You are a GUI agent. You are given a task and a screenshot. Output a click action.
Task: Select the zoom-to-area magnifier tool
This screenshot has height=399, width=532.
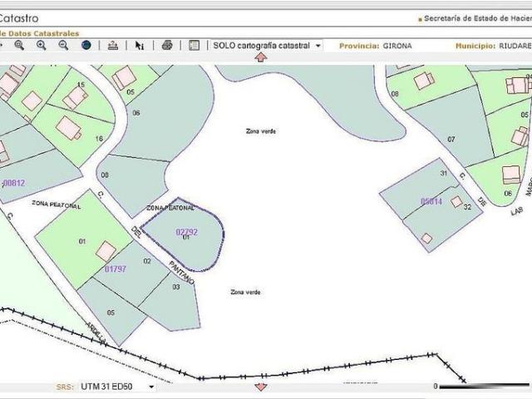[19, 45]
